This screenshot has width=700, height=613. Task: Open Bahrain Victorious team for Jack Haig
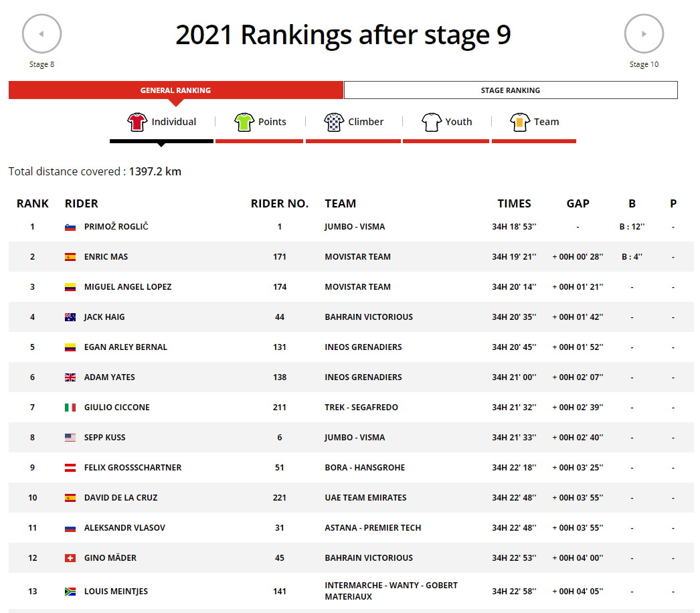click(x=369, y=317)
